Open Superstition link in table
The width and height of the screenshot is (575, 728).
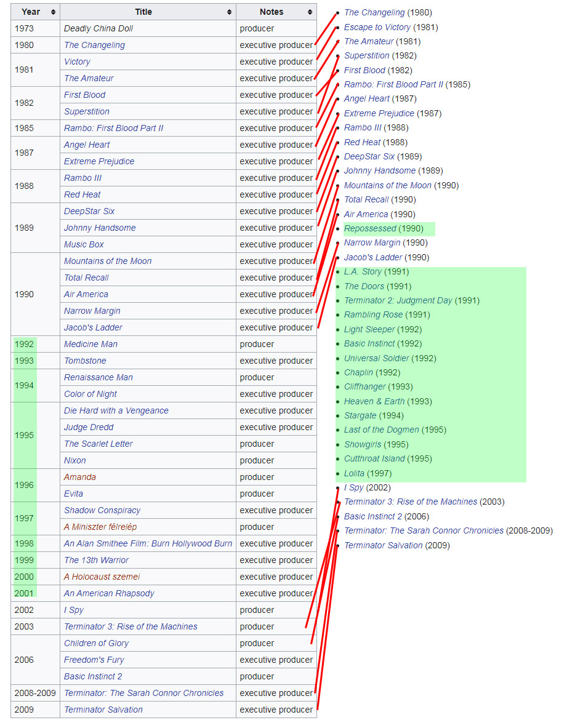coord(87,111)
